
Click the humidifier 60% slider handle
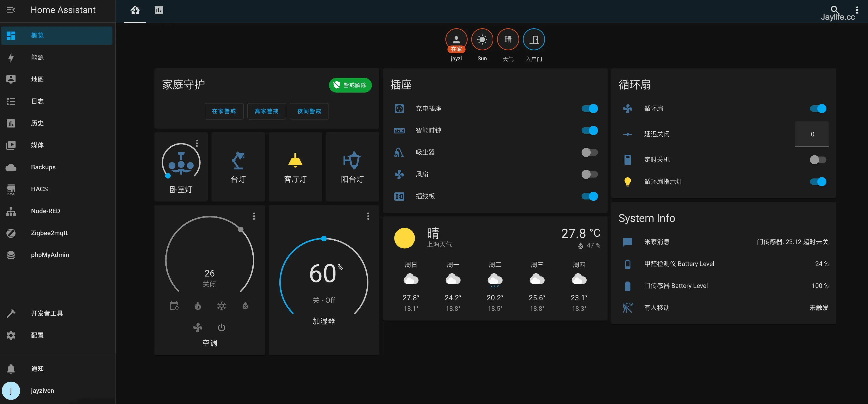[x=324, y=239]
